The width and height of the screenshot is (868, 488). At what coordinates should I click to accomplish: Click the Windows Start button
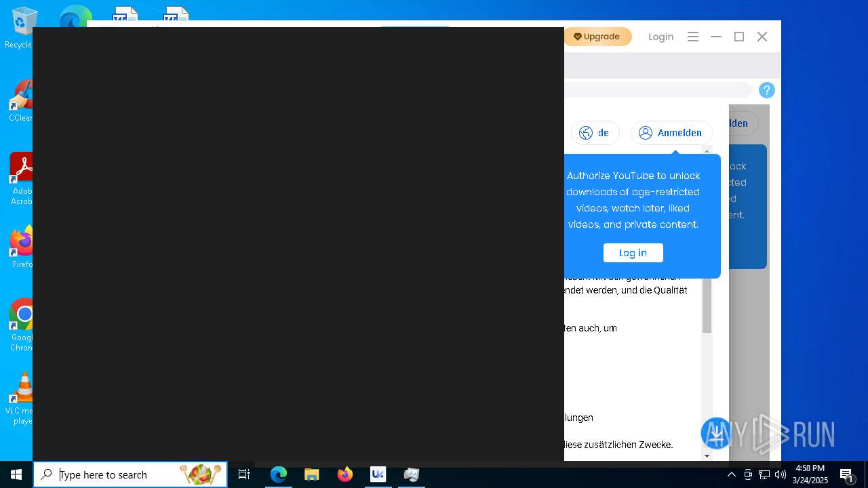coord(16,474)
